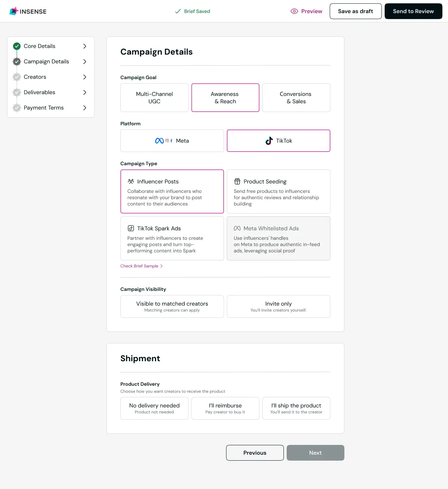Select the Product Seeding campaign type card
Image resolution: width=448 pixels, height=489 pixels.
click(x=279, y=191)
